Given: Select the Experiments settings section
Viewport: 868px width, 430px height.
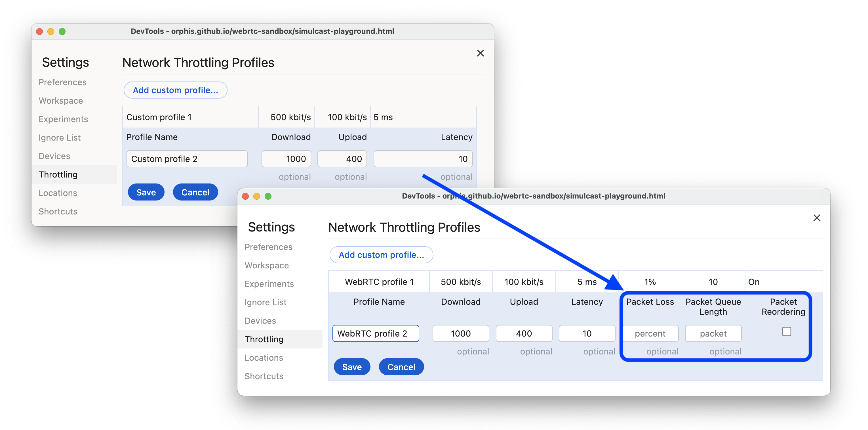Looking at the screenshot, I should (64, 119).
